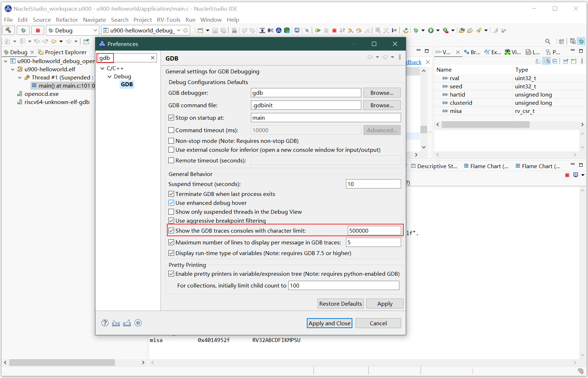588x378 pixels.
Task: Uncheck Stop on startup at checkbox
Action: [x=171, y=118]
